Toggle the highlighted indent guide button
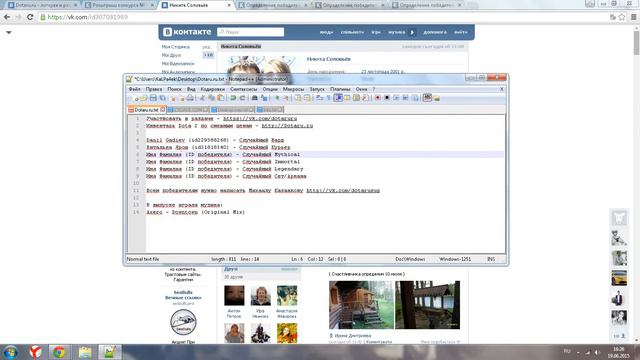This screenshot has width=640, height=360. click(338, 98)
